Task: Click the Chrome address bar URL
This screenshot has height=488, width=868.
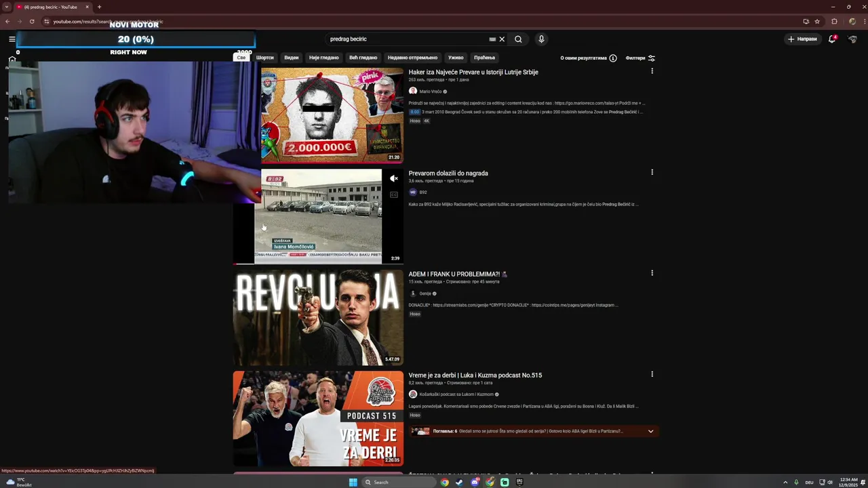Action: click(x=108, y=22)
